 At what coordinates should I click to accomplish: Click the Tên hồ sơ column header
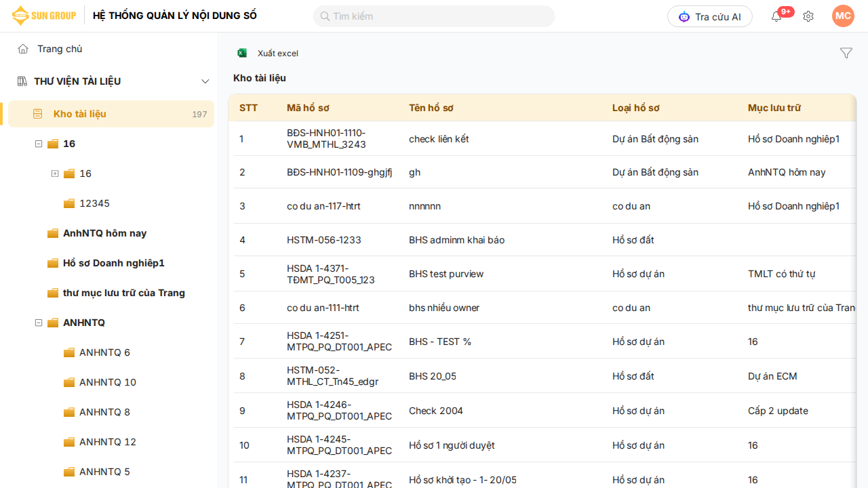tap(431, 108)
